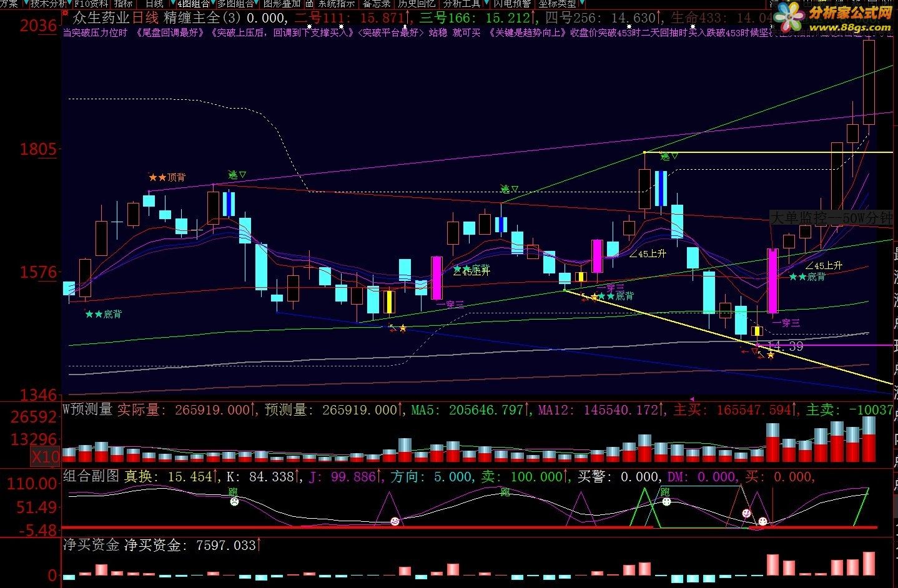Click the 2036 price axis label
This screenshot has height=588, width=898.
pyautogui.click(x=37, y=26)
